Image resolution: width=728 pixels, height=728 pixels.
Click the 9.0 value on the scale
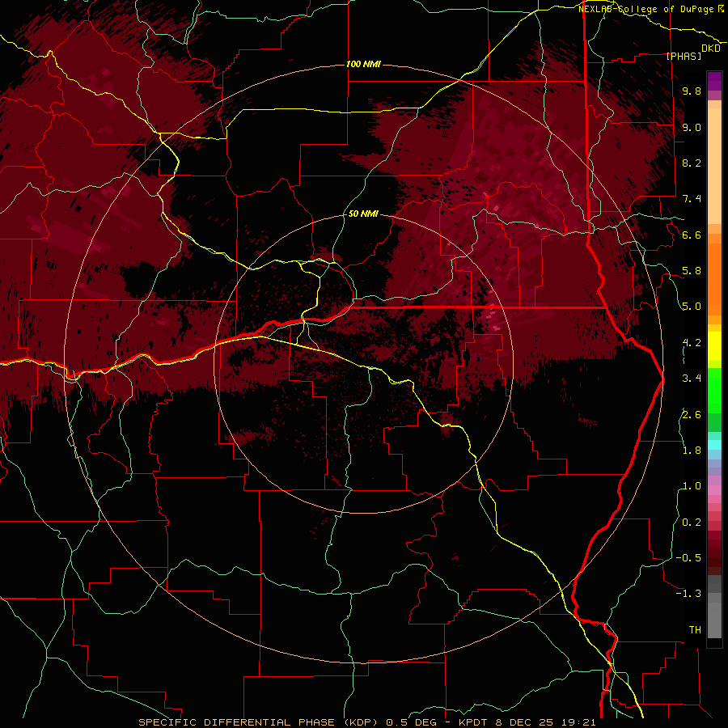click(x=692, y=127)
